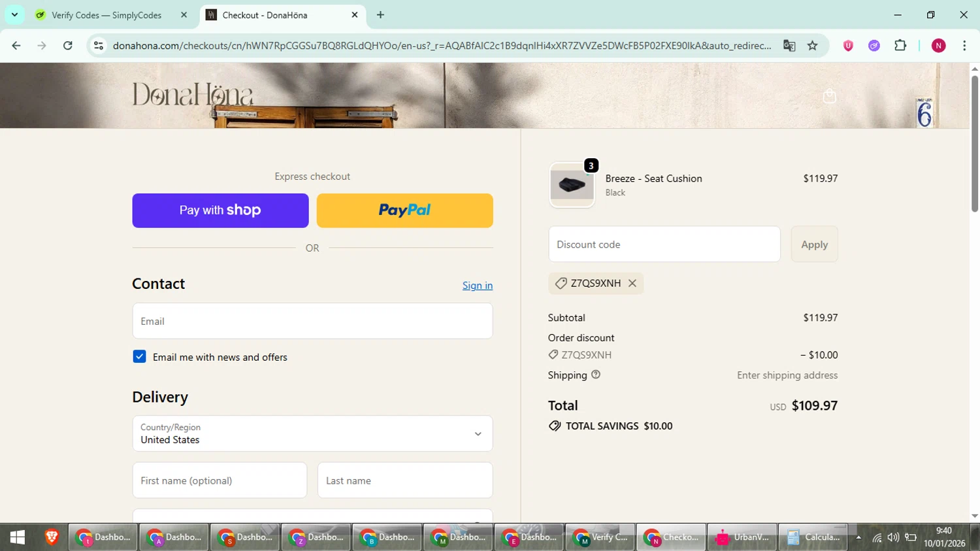Show hidden system tray icons
980x551 pixels.
(858, 537)
